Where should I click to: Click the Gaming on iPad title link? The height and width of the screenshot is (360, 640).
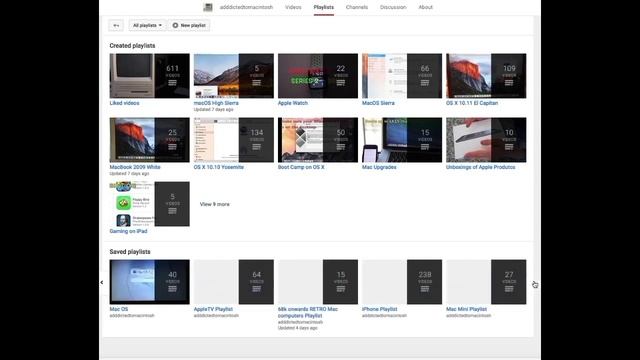pyautogui.click(x=128, y=231)
